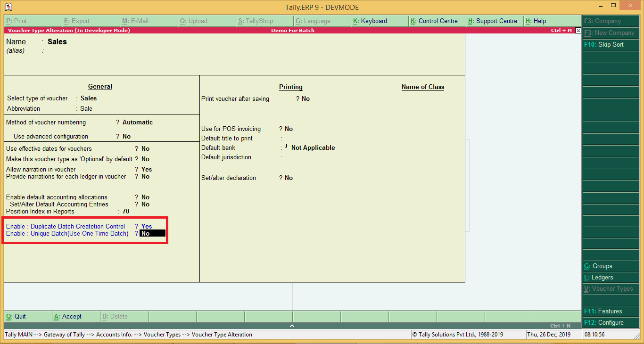This screenshot has width=644, height=344.
Task: Open F12: Configure options
Action: point(611,322)
